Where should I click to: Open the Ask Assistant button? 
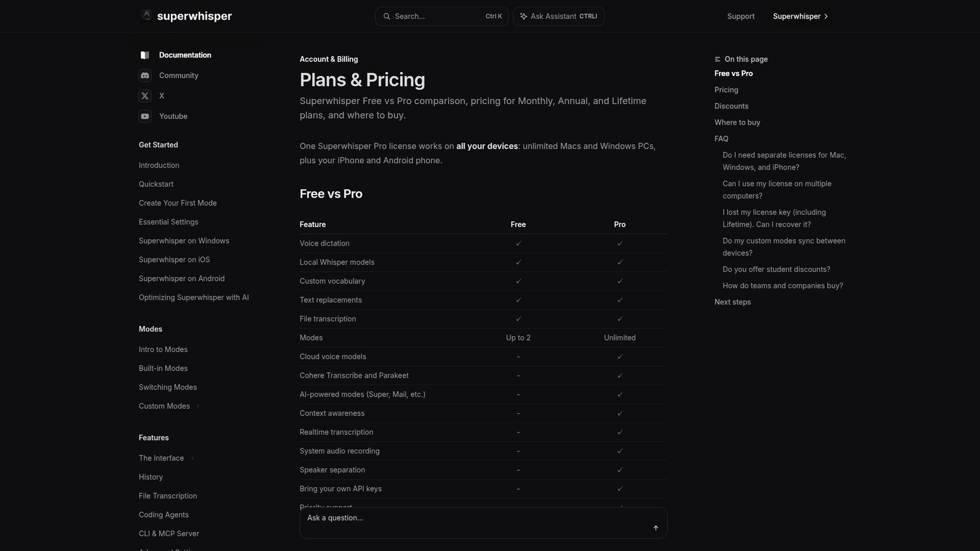(558, 17)
